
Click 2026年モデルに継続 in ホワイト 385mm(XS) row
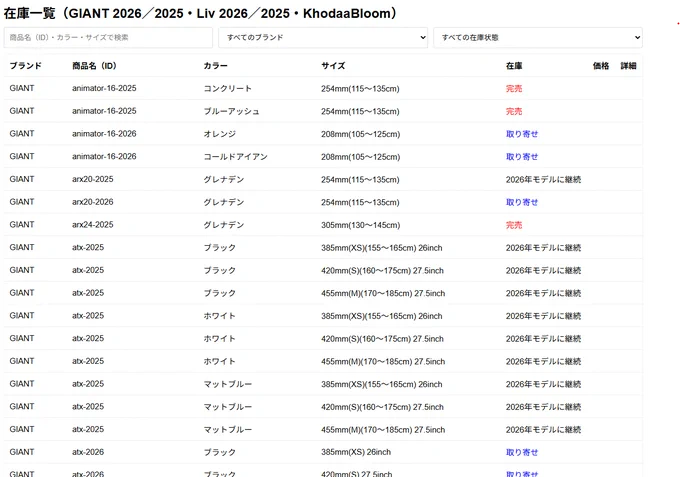[x=543, y=316]
